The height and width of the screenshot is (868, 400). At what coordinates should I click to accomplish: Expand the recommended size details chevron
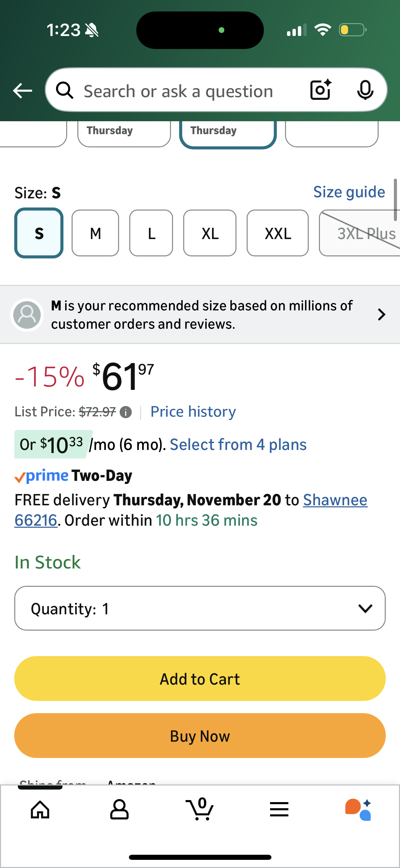pyautogui.click(x=381, y=314)
